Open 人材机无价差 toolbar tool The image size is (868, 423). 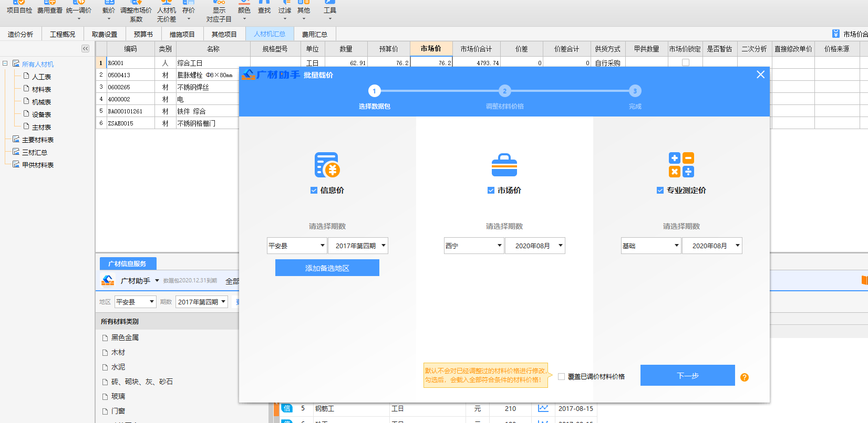point(167,12)
